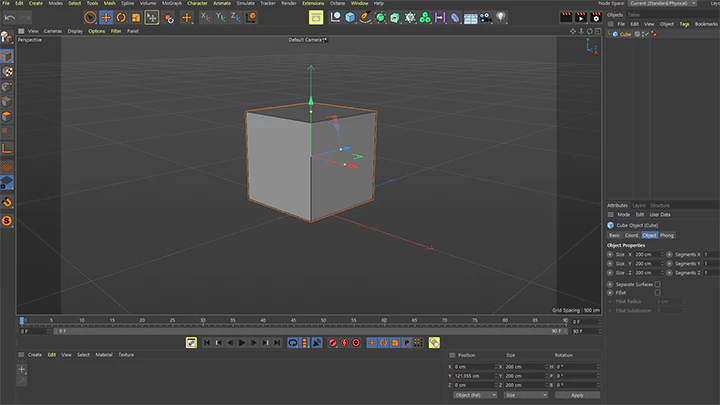Viewport: 720px width, 405px height.
Task: Go to end of animation
Action: 277,343
